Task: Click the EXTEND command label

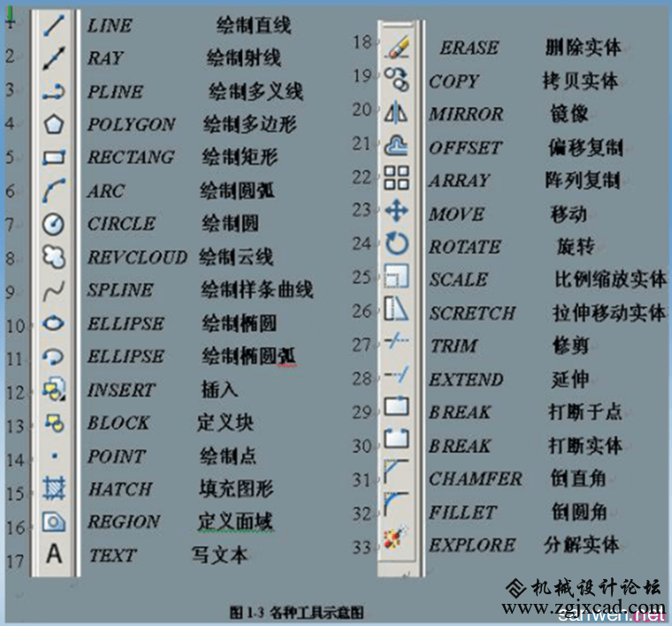Action: click(466, 379)
